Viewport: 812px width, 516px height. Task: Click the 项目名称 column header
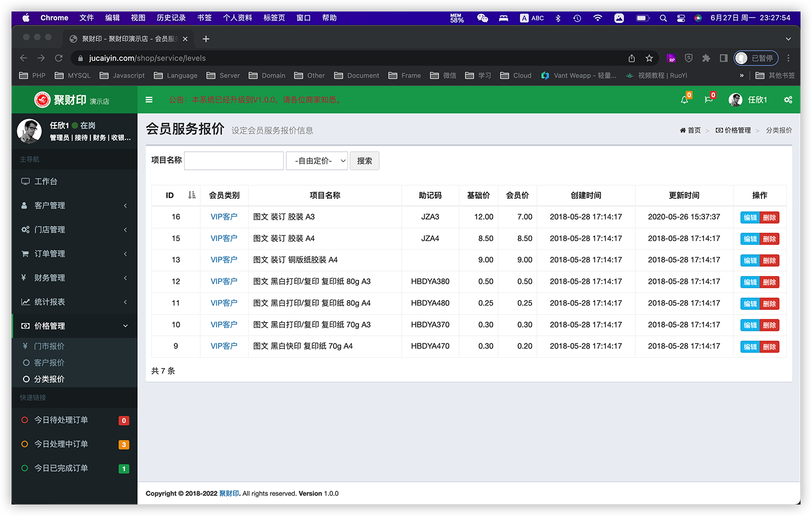[x=325, y=196]
